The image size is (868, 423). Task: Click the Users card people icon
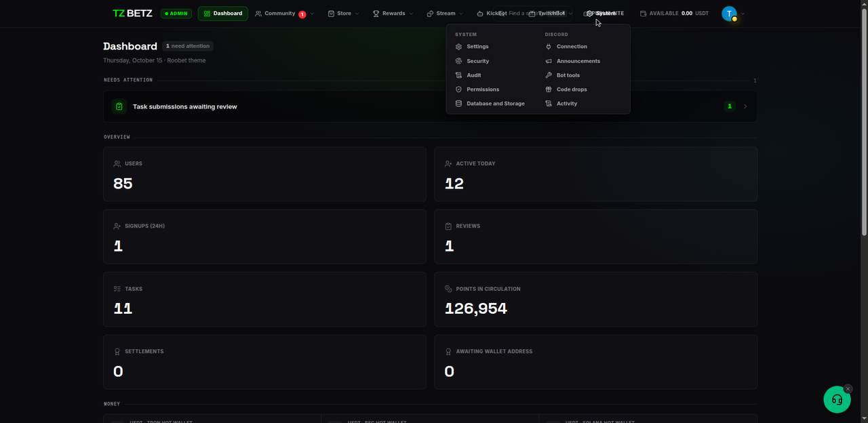click(x=117, y=163)
